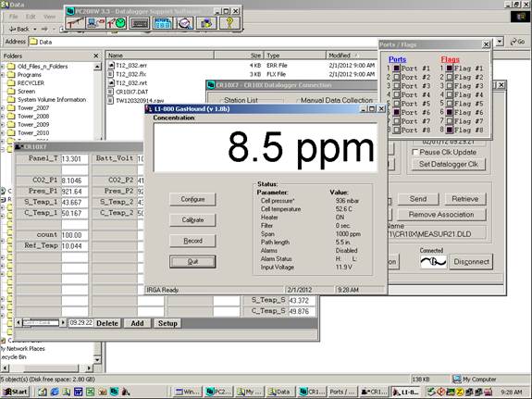
Task: Expand the Tower_2007 folder node
Action: click(3, 108)
